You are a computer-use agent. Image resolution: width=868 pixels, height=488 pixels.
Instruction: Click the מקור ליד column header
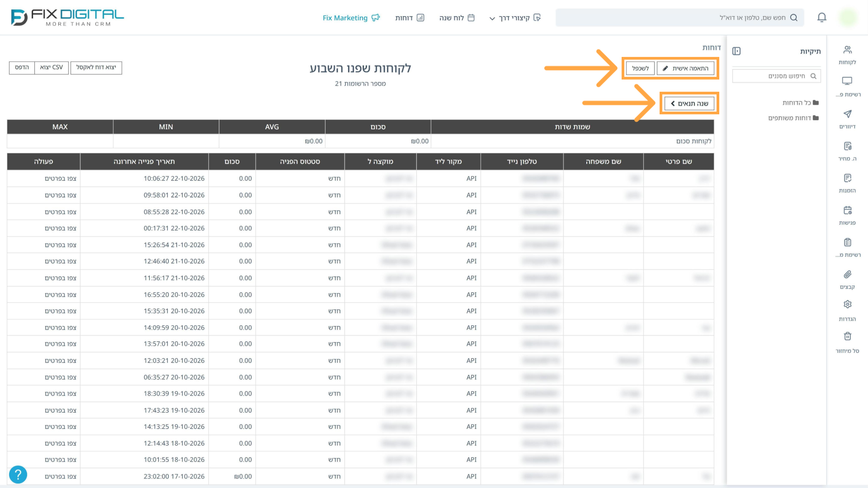pyautogui.click(x=448, y=161)
